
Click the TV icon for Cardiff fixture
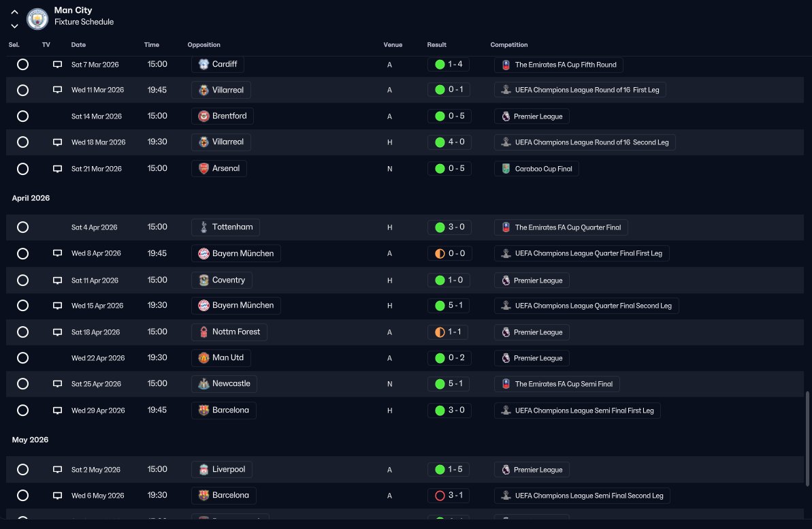pos(57,64)
